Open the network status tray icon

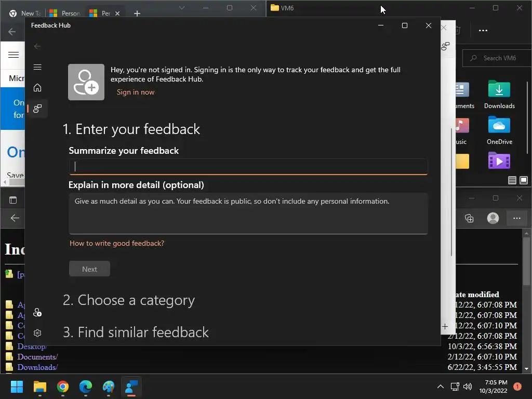pos(455,387)
